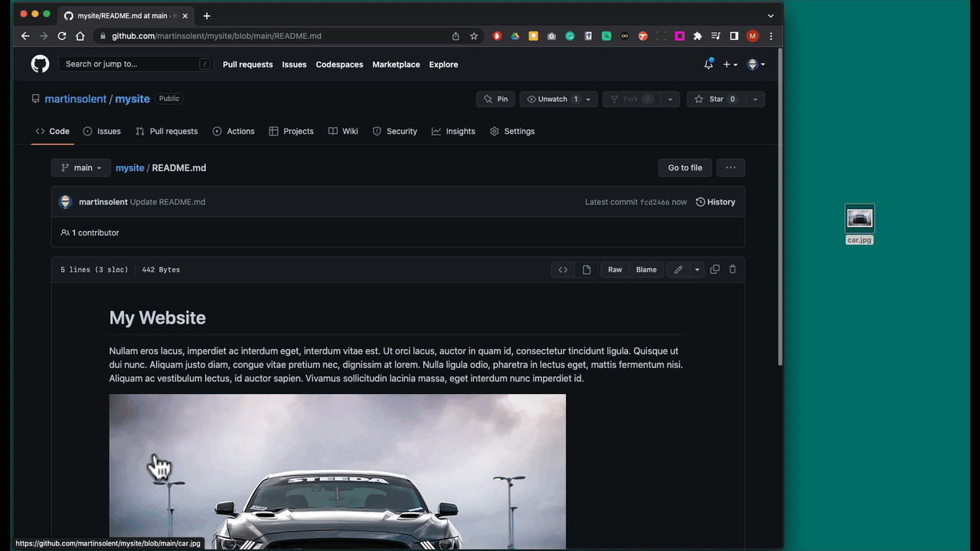
Task: Open Unwatch notification options dropdown
Action: click(x=588, y=99)
